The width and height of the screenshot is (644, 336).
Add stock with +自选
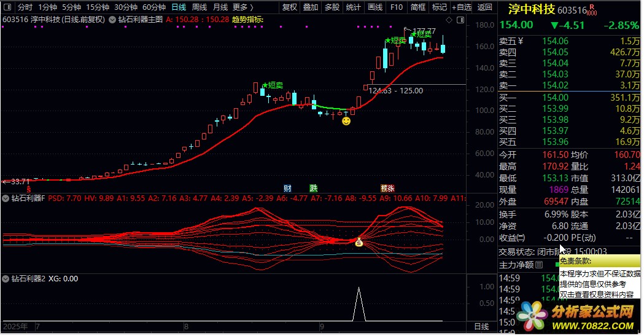(462, 7)
